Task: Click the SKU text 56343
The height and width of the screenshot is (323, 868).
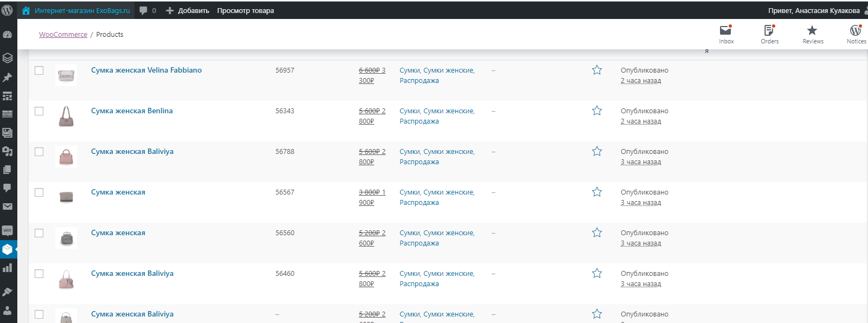Action: [x=285, y=111]
